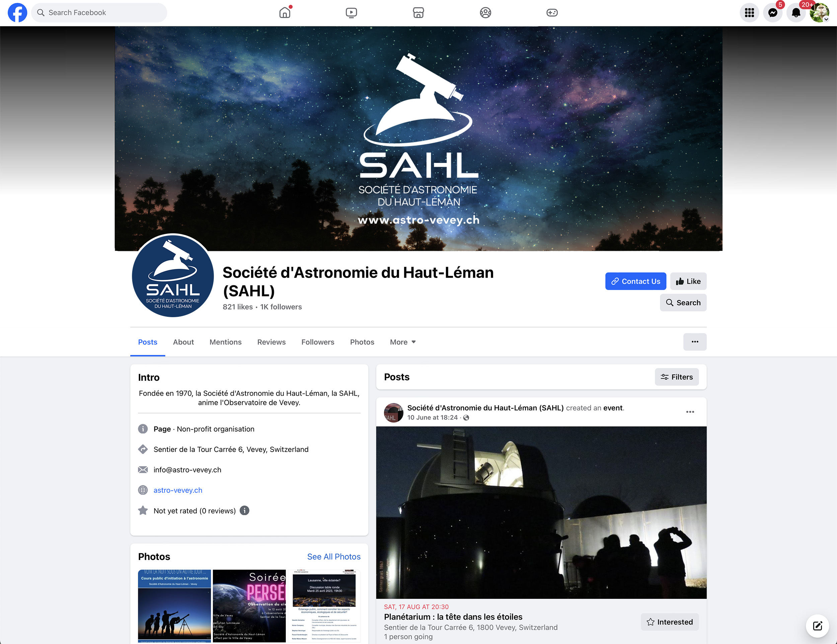837x644 pixels.
Task: Mark event as Interested
Action: coord(670,622)
